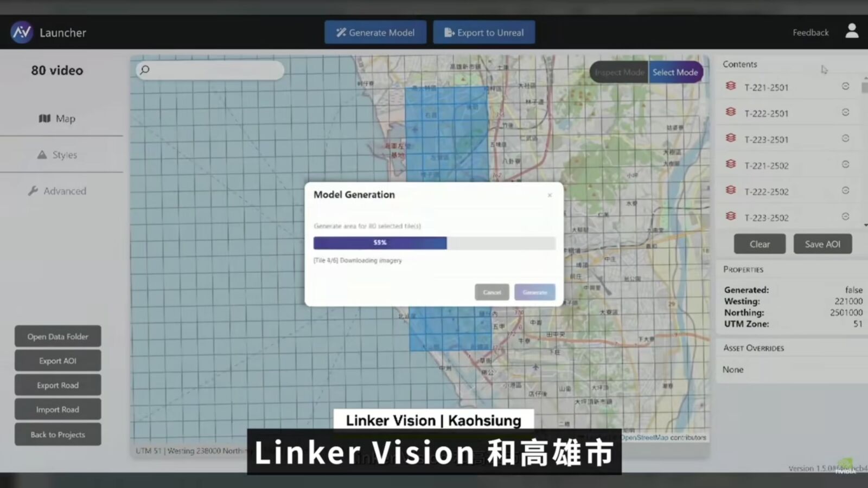Click the magnifier search icon on map
Viewport: 868px width, 488px height.
coord(145,70)
